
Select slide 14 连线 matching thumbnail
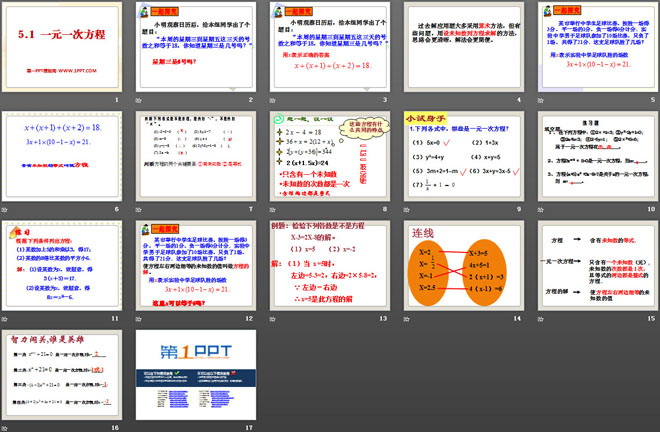click(464, 266)
